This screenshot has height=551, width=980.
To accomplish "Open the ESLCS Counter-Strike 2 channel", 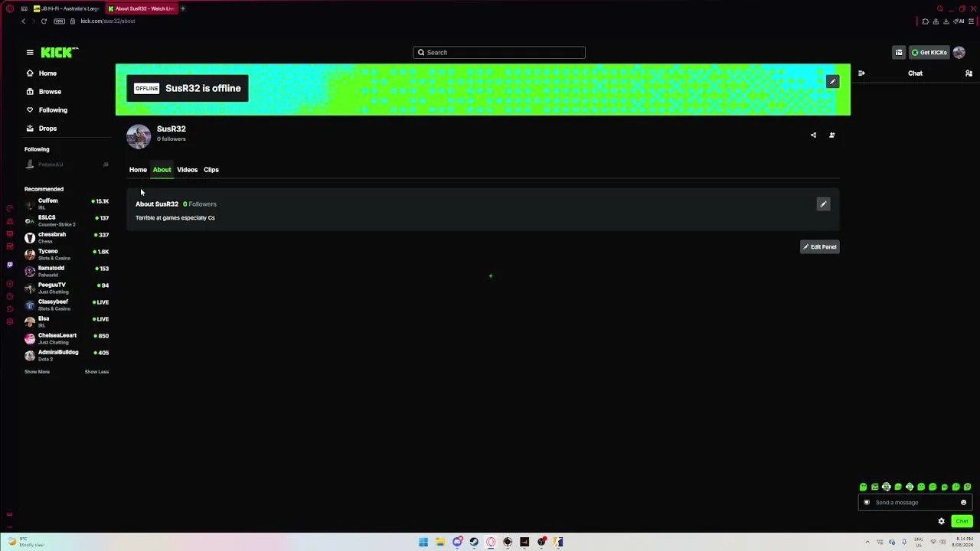I will point(67,220).
